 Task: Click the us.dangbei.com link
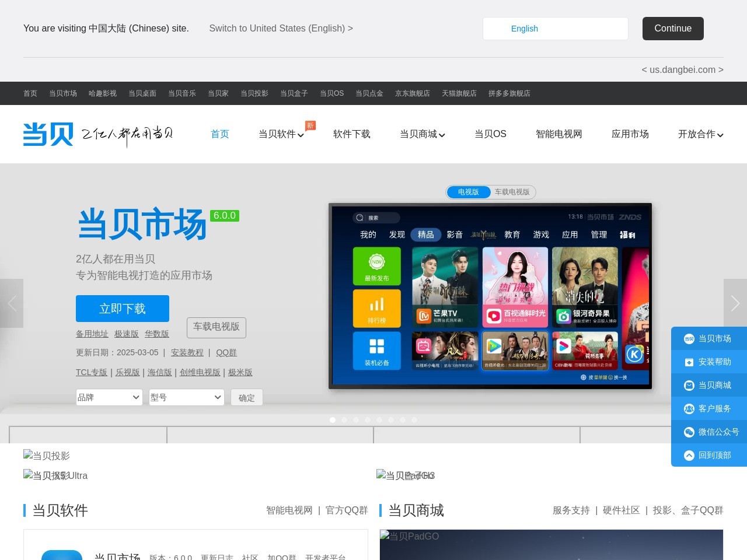coord(683,70)
